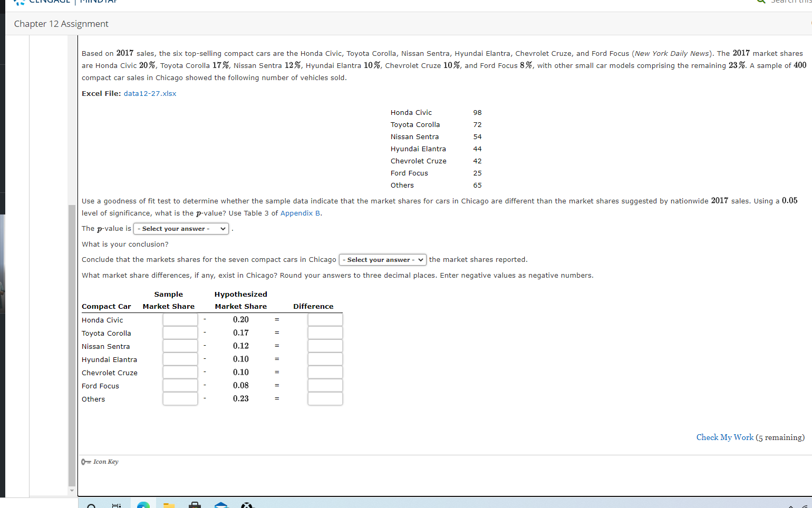Image resolution: width=812 pixels, height=508 pixels.
Task: Click the Hypothesized Market Share column header
Action: click(241, 300)
